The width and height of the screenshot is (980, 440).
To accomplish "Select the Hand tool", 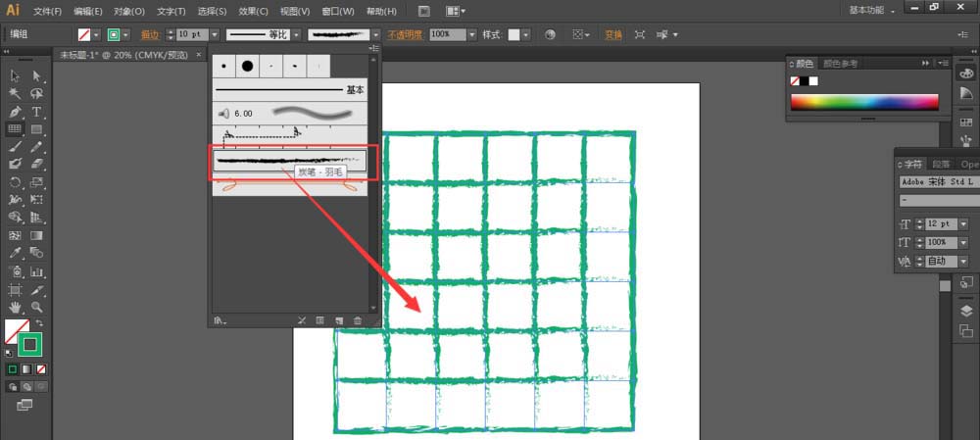I will 16,307.
